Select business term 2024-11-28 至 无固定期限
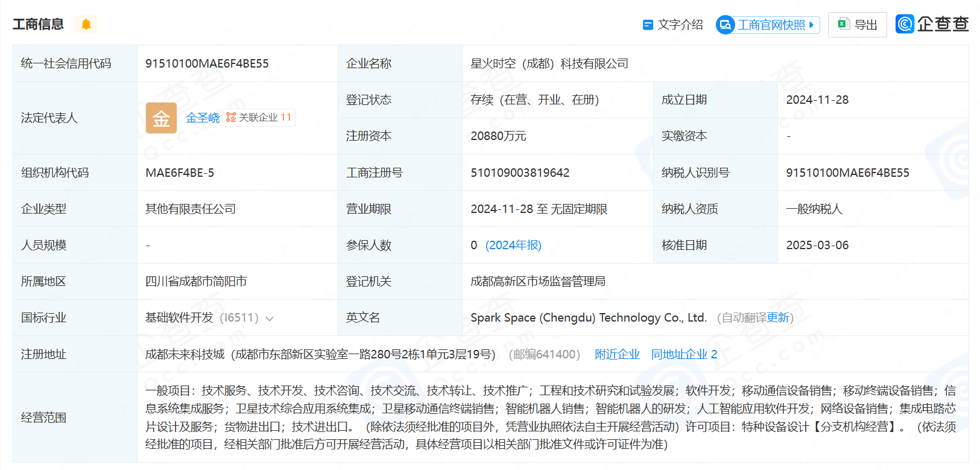The width and height of the screenshot is (980, 470). 539,209
